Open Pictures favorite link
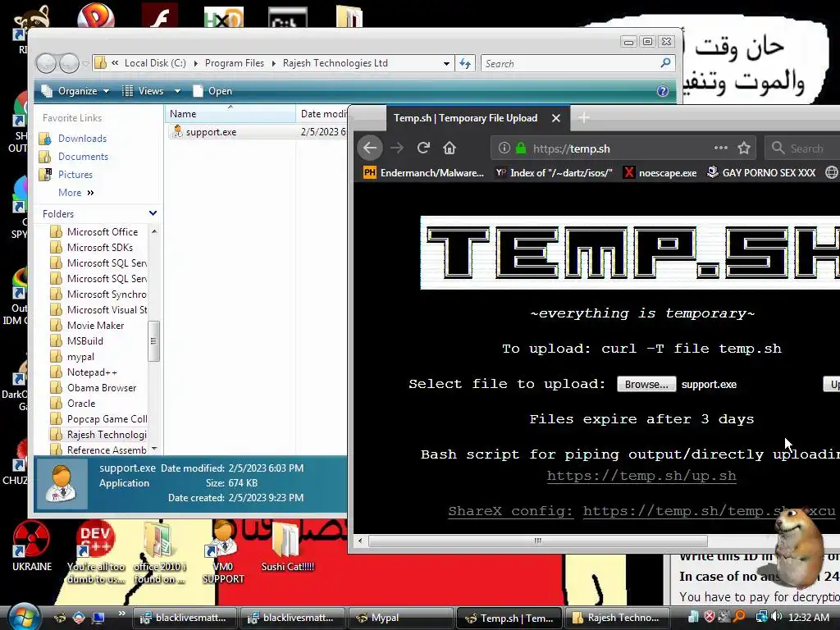The image size is (840, 630). click(75, 175)
